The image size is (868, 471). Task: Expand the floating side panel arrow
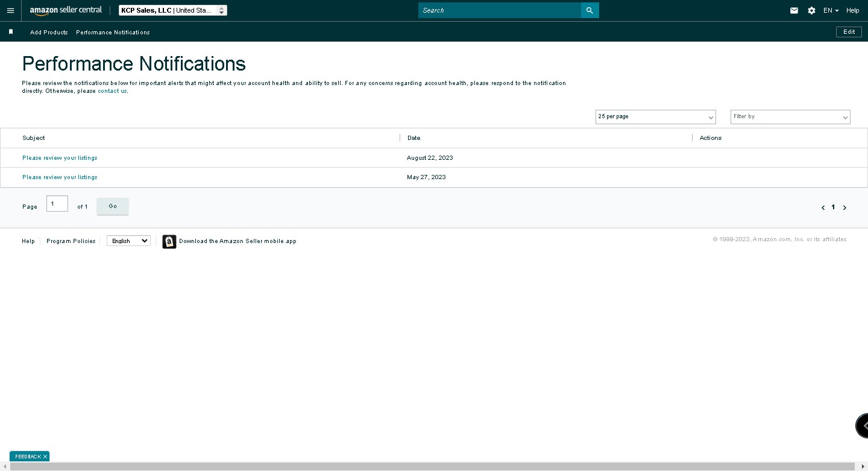pyautogui.click(x=863, y=426)
